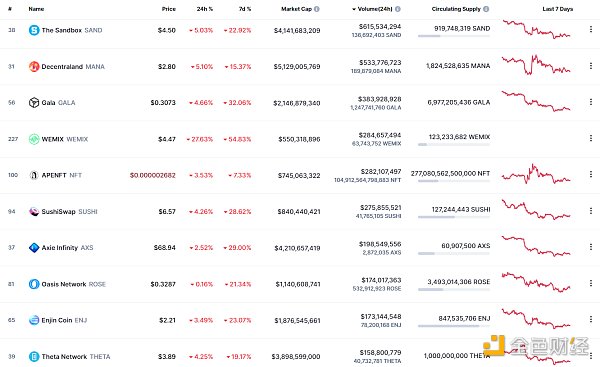
Task: Open the Enjin Coin ENJ name link
Action: point(64,320)
